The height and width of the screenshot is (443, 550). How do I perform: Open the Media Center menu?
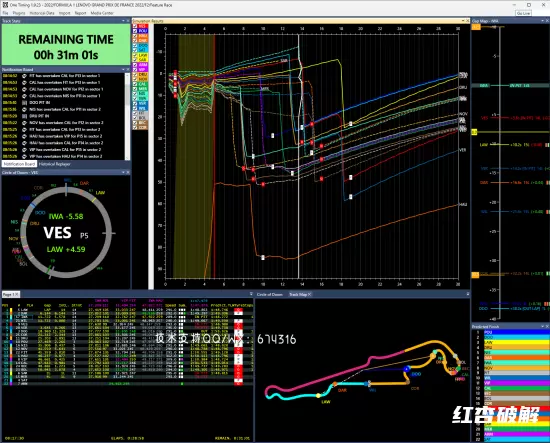102,13
